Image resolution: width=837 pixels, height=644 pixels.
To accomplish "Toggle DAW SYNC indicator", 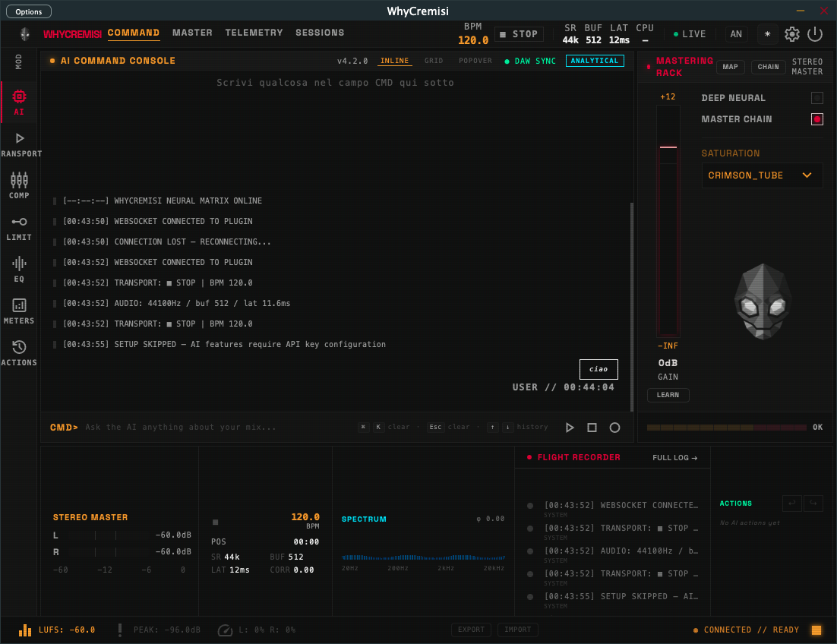I will click(x=530, y=62).
